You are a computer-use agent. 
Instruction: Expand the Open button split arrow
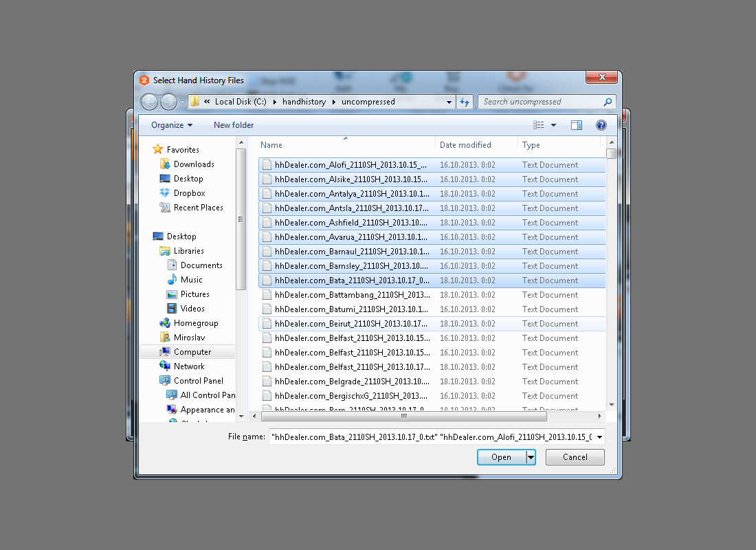click(x=531, y=457)
